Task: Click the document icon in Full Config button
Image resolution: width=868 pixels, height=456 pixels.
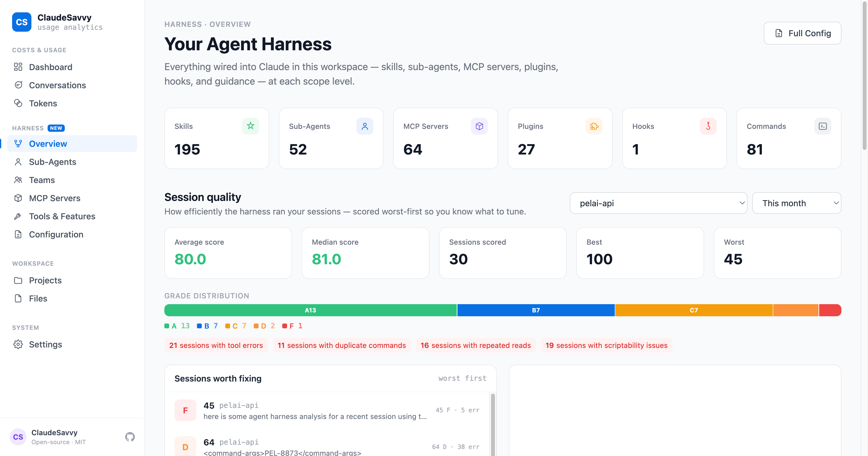Action: (778, 33)
